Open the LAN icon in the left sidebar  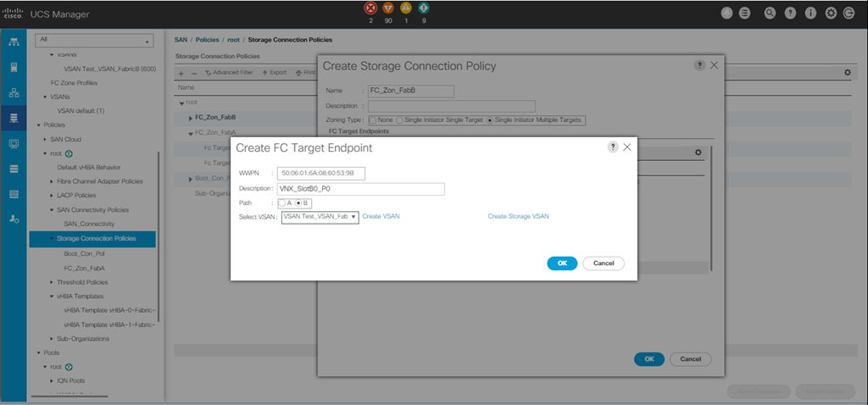pos(14,93)
